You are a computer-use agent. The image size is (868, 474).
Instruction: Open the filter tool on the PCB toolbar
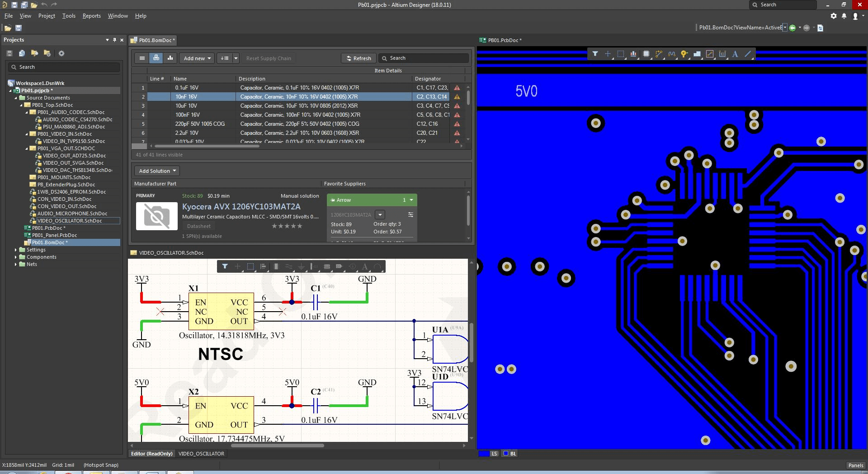(595, 54)
